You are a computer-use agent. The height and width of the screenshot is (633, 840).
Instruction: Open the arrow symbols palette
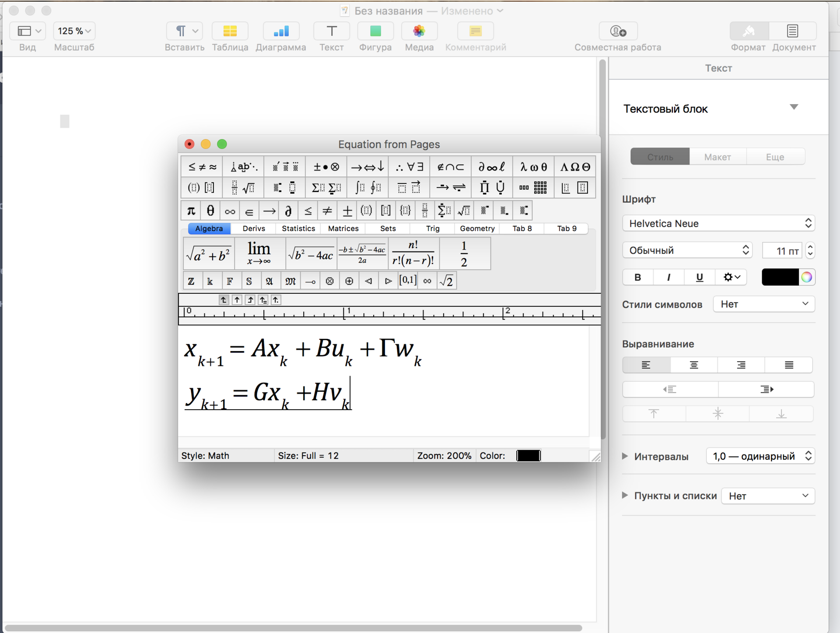(368, 167)
